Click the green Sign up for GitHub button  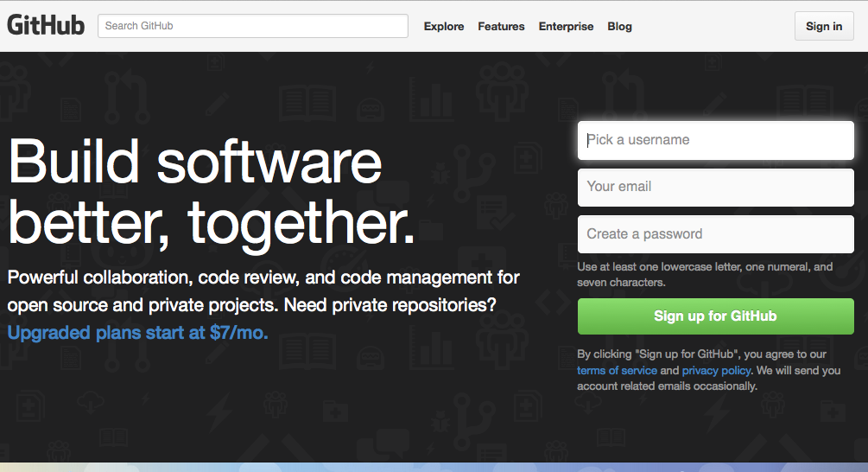tap(716, 316)
